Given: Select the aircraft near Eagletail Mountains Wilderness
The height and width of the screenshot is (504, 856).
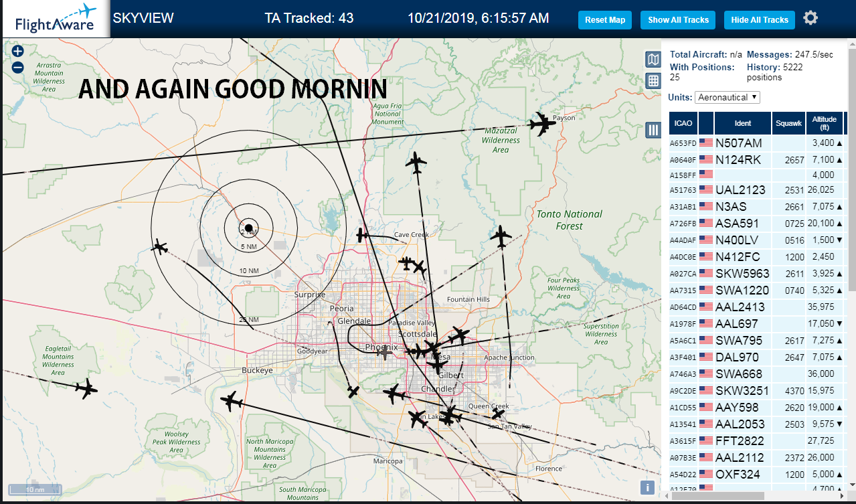Looking at the screenshot, I should (x=86, y=388).
